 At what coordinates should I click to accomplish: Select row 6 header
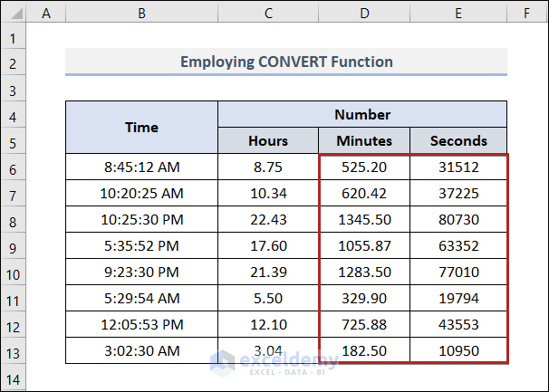(13, 167)
